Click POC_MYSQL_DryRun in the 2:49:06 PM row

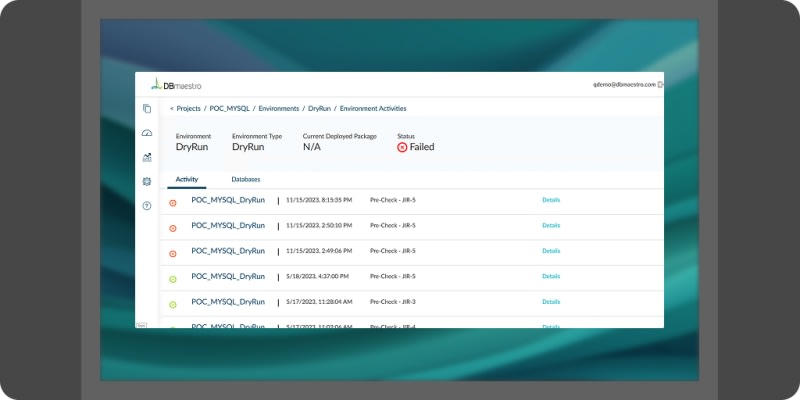[228, 251]
